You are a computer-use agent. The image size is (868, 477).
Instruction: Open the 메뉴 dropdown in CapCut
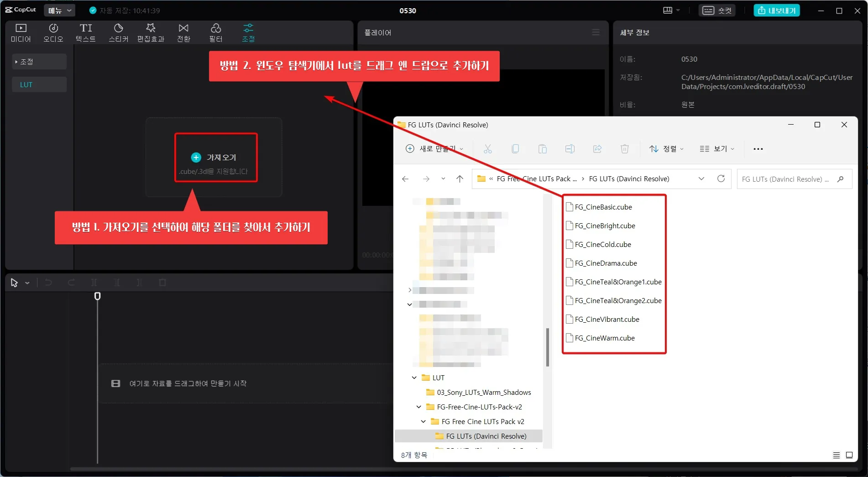[x=60, y=10]
